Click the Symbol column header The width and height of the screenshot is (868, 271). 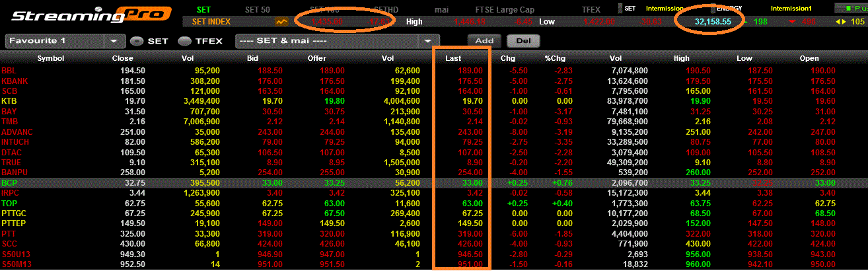coord(50,58)
